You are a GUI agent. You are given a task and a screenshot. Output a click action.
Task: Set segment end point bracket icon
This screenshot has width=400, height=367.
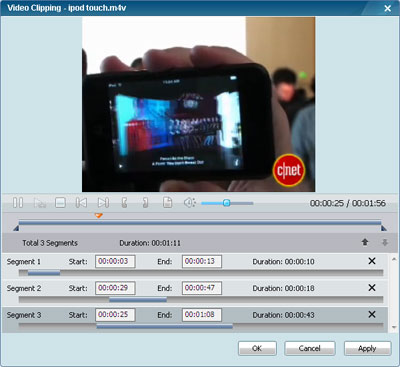click(x=145, y=202)
